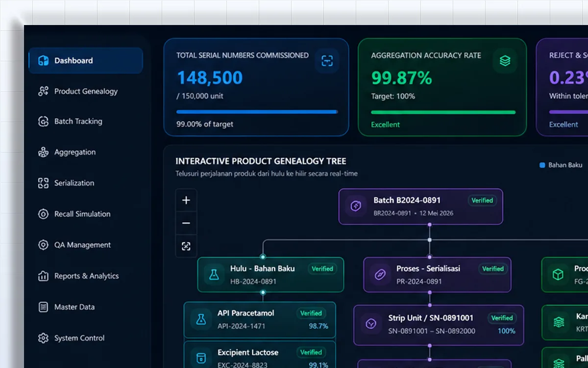Screen dimensions: 588x368
Task: Click the 99.87% accuracy rate value
Action: pos(402,78)
